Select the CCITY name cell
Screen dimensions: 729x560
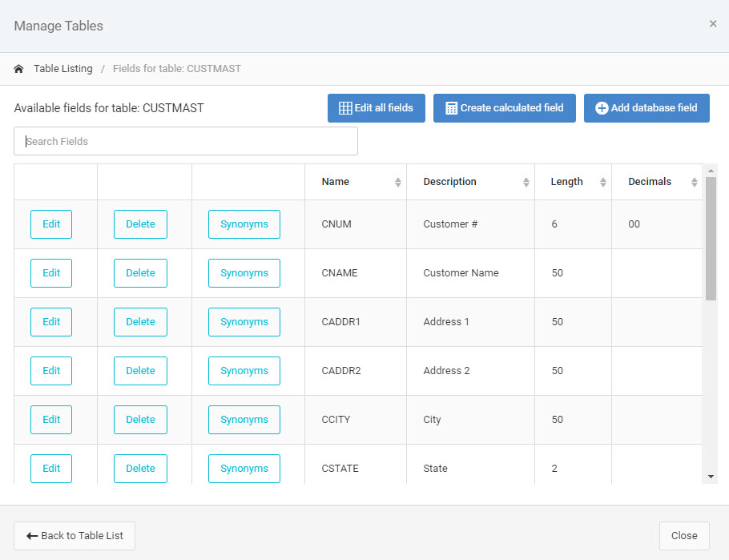tap(356, 420)
